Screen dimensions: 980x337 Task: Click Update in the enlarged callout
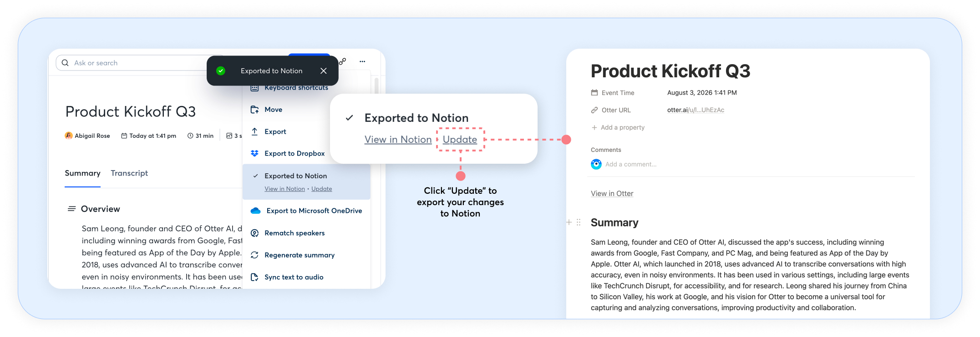coord(460,140)
